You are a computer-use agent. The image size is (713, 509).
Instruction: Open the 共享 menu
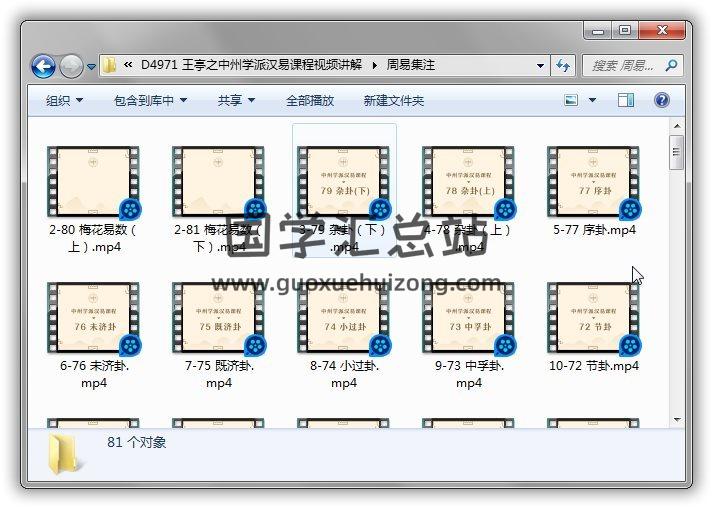(x=236, y=100)
